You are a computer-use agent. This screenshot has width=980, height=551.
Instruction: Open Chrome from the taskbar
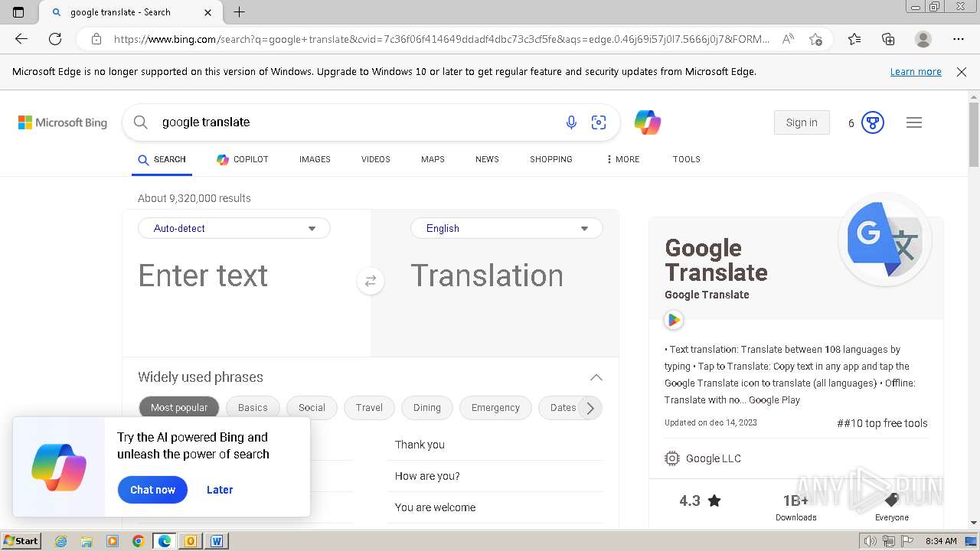click(x=138, y=541)
